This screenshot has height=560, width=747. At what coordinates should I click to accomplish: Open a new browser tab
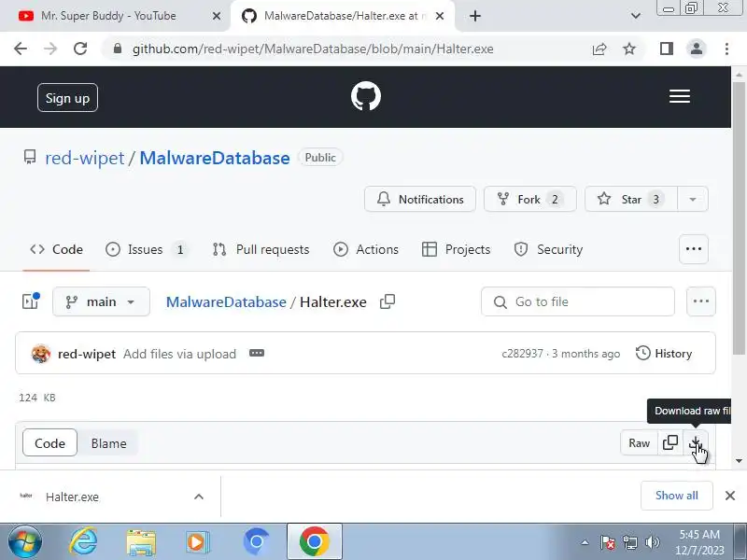(x=475, y=16)
